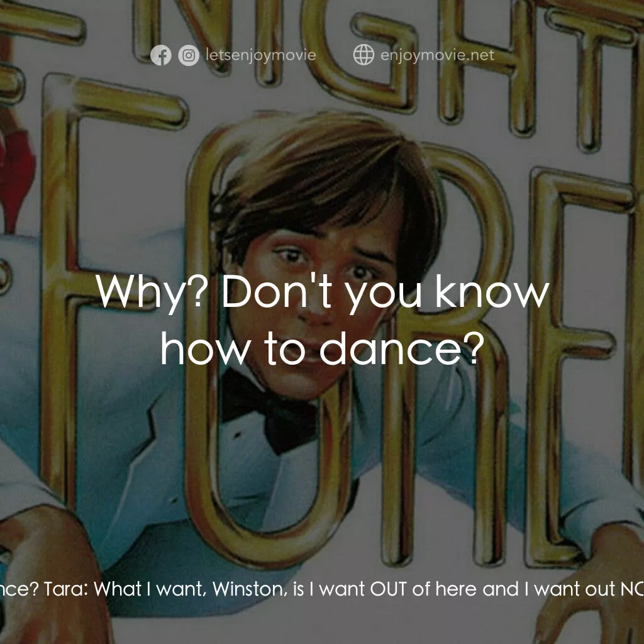Open the letsenjoymovie social handle
The height and width of the screenshot is (644, 644).
pos(260,55)
